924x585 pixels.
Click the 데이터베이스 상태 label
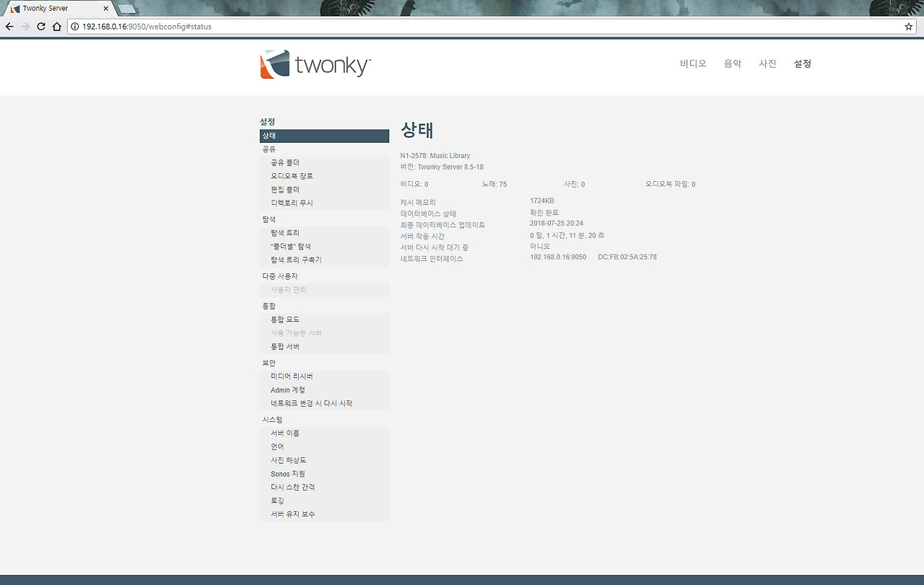(429, 214)
